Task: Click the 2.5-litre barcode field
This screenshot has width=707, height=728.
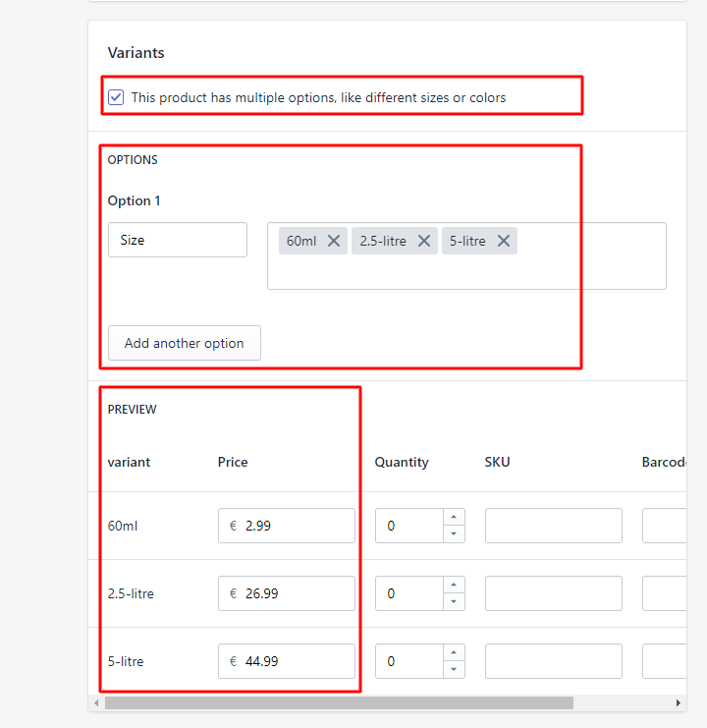Action: pyautogui.click(x=665, y=593)
